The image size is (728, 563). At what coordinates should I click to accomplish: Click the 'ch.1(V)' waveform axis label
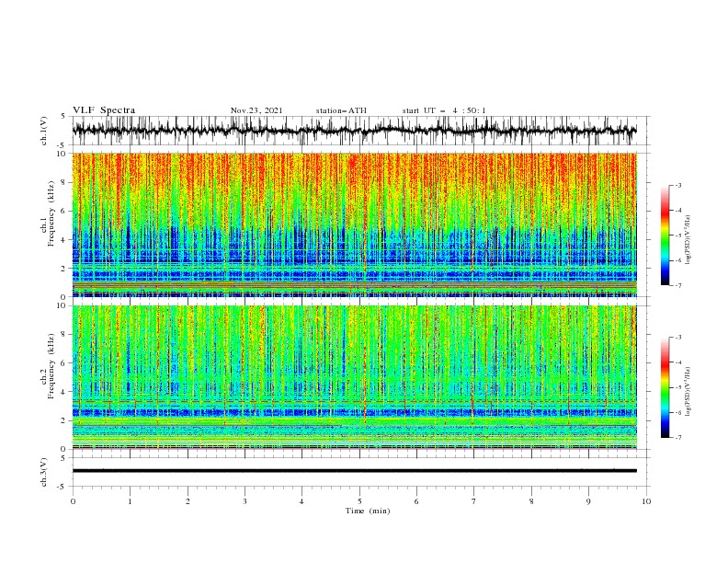coord(44,131)
